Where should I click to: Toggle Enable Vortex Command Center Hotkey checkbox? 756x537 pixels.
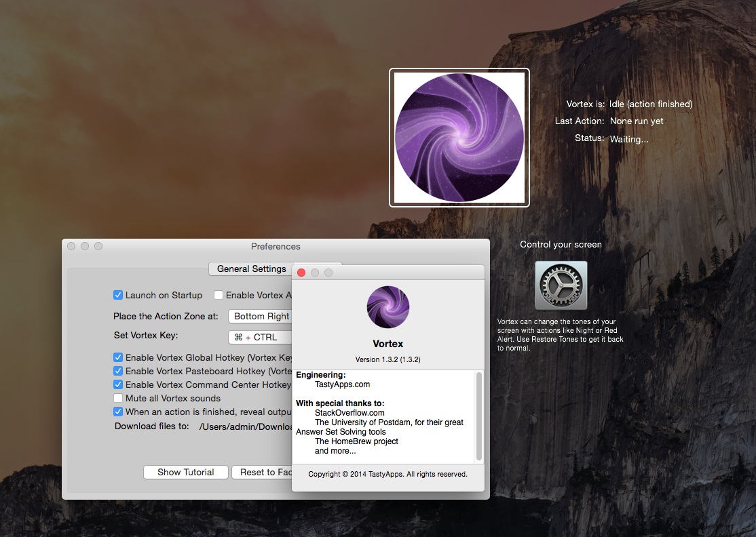117,384
